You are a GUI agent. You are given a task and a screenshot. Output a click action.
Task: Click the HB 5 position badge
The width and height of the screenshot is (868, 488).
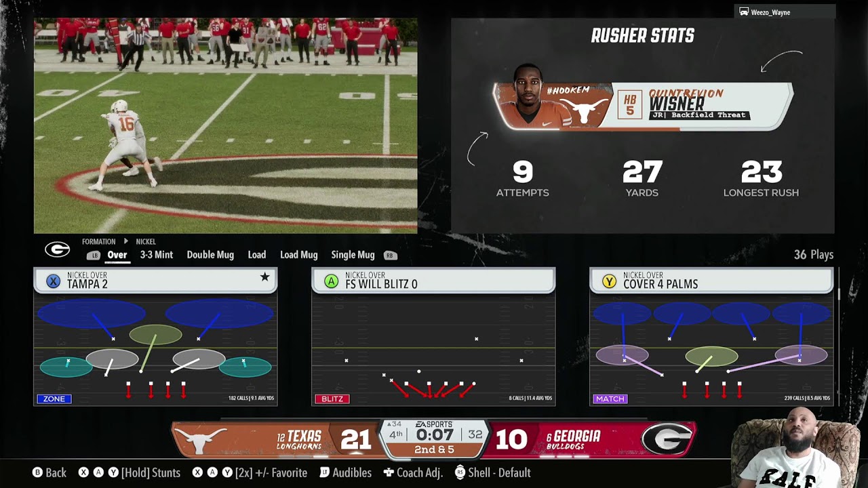(x=630, y=105)
